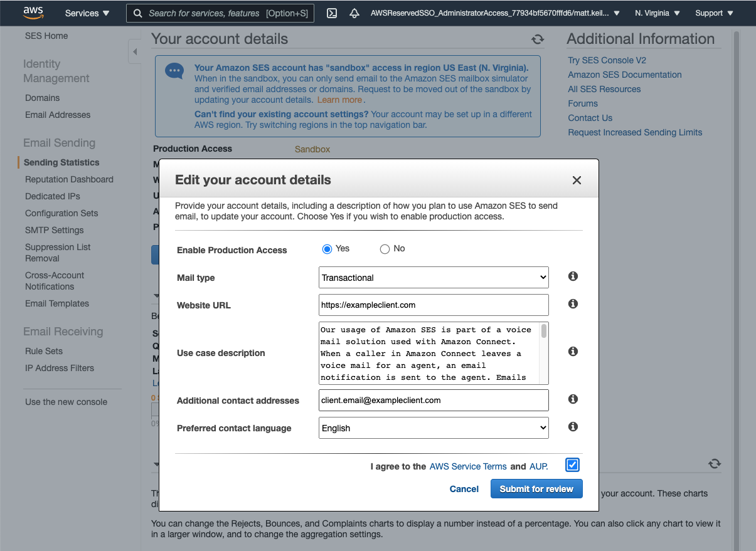Select No for Enable Production Access
The height and width of the screenshot is (551, 756).
pyautogui.click(x=385, y=249)
